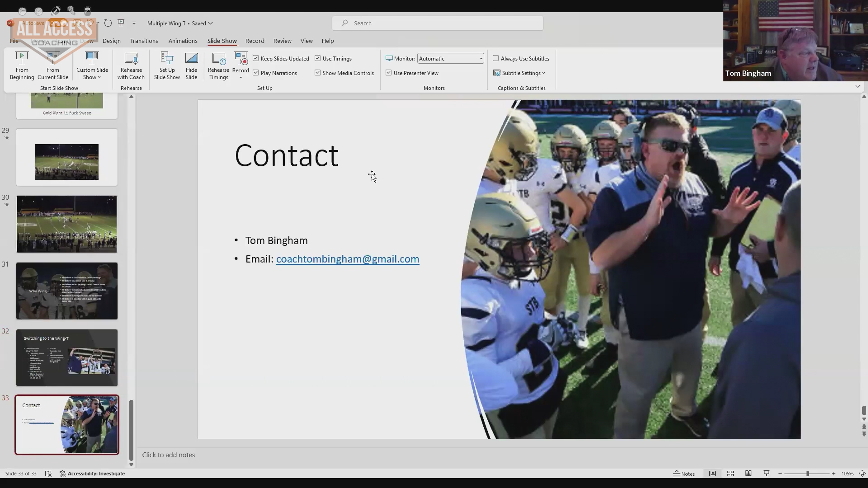Click the zoom in plus button
868x488 pixels.
[833, 474]
